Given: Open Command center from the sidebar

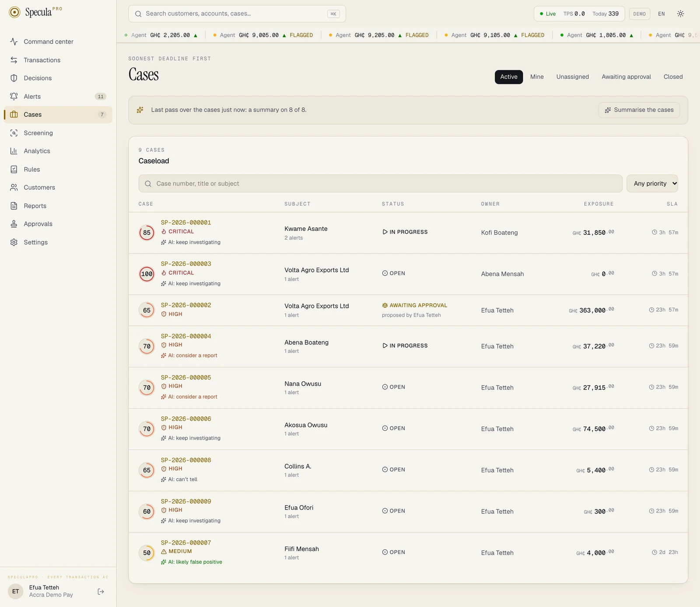Looking at the screenshot, I should [x=58, y=42].
